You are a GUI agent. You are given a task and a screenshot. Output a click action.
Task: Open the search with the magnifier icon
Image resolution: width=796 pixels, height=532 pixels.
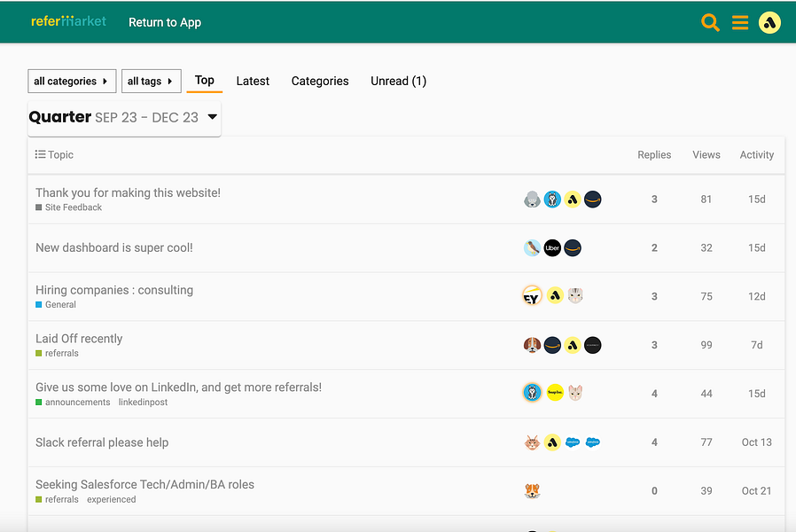(710, 23)
